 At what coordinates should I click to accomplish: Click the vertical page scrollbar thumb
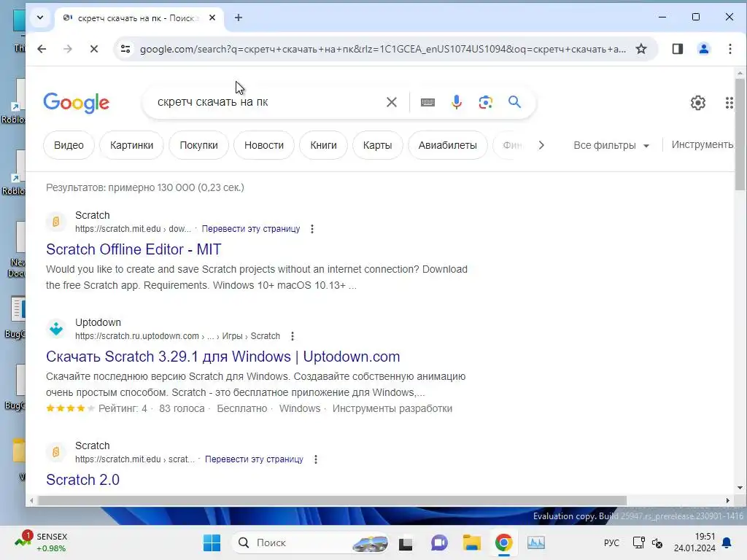click(x=740, y=134)
